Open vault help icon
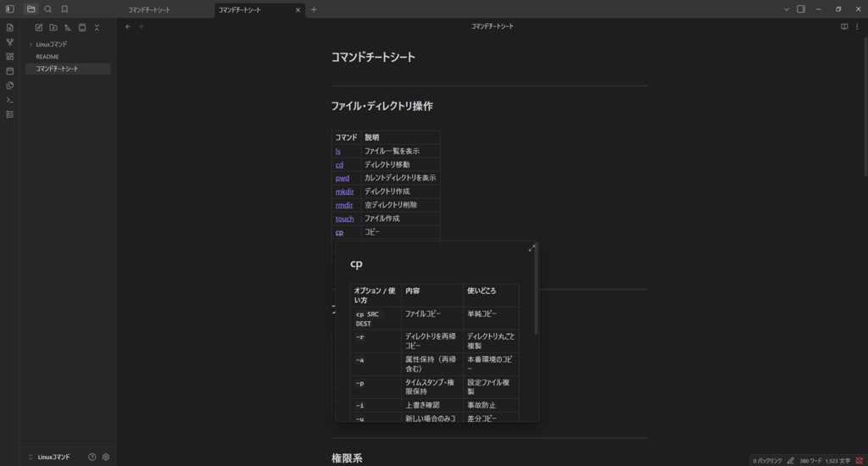Image resolution: width=868 pixels, height=466 pixels. point(92,458)
